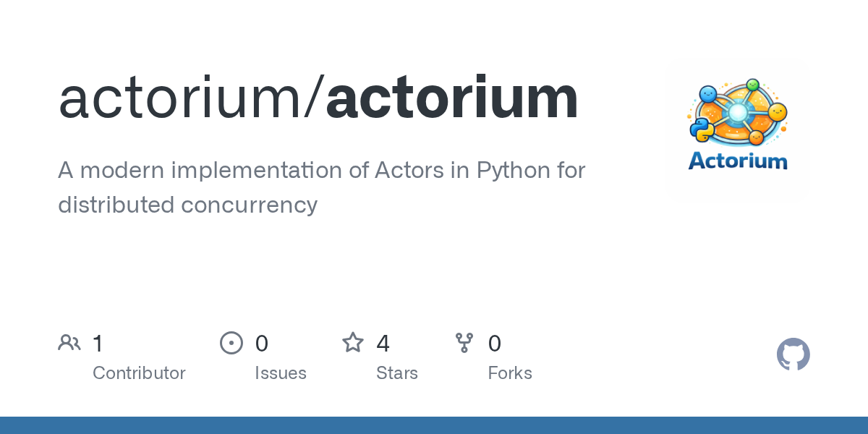Click the 'Actorium' wordmark under the logo
868x434 pixels.
click(x=738, y=159)
